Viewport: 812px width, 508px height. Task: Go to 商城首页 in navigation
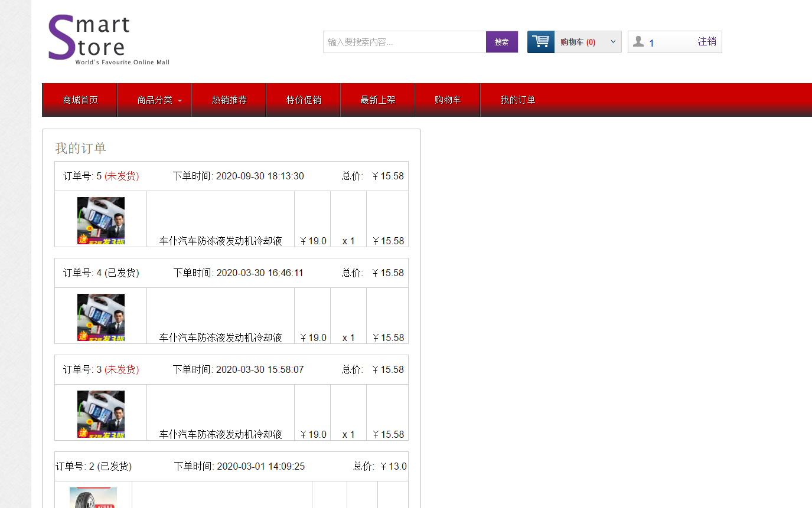(80, 100)
